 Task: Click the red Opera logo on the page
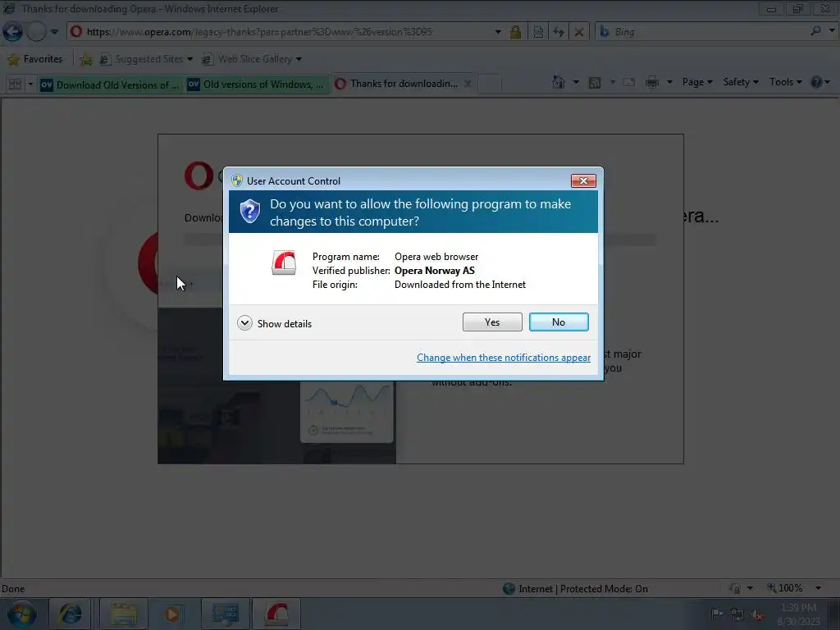tap(199, 176)
